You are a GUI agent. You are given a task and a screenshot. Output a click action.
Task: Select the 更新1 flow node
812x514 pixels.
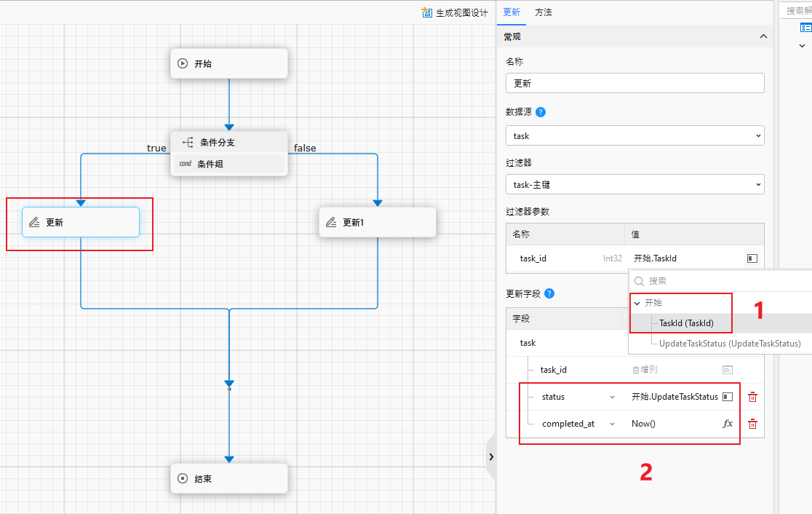pos(378,222)
